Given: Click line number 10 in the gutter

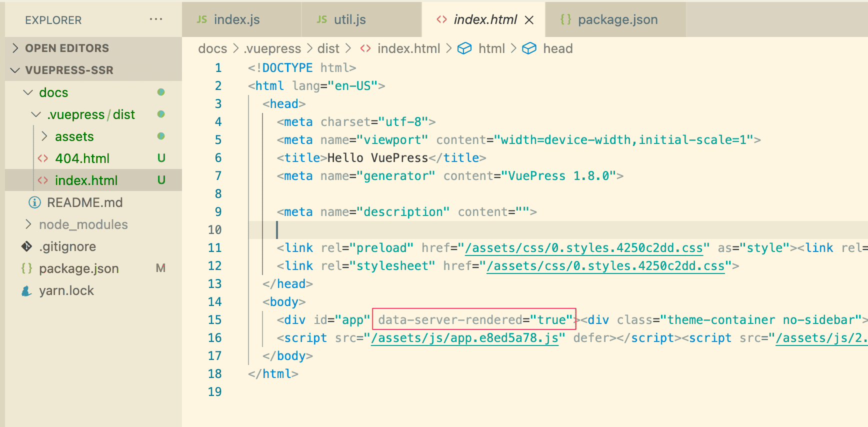Looking at the screenshot, I should click(215, 230).
